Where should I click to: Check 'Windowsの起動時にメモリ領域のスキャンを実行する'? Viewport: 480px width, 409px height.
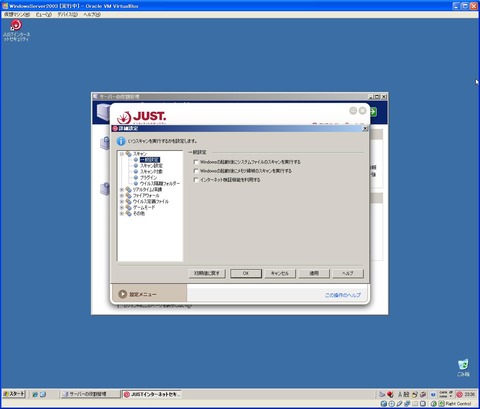[196, 171]
